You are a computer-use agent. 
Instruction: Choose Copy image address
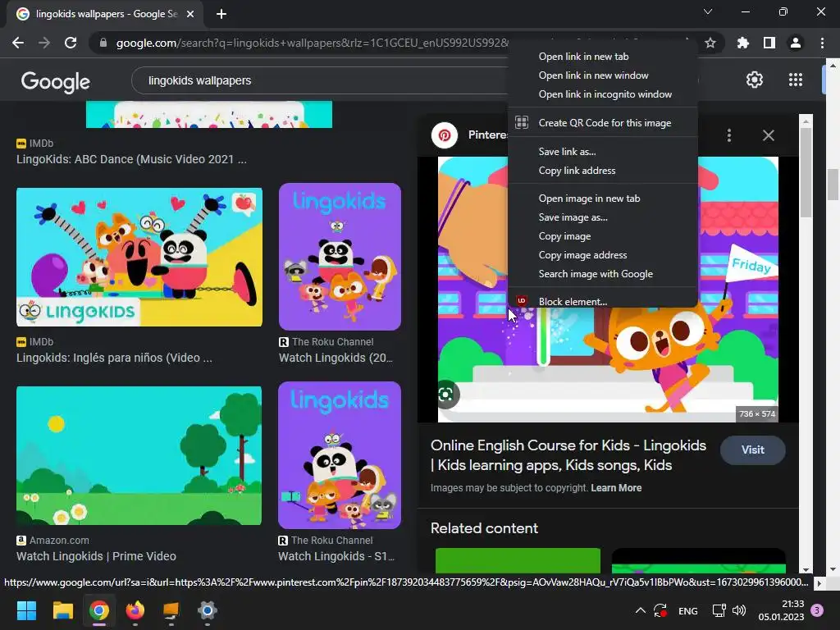point(603,255)
